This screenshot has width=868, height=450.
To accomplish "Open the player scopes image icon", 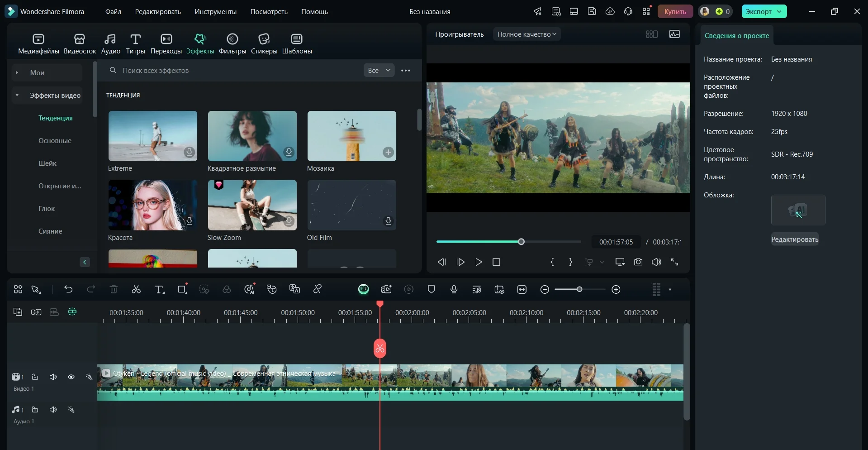I will [x=674, y=34].
